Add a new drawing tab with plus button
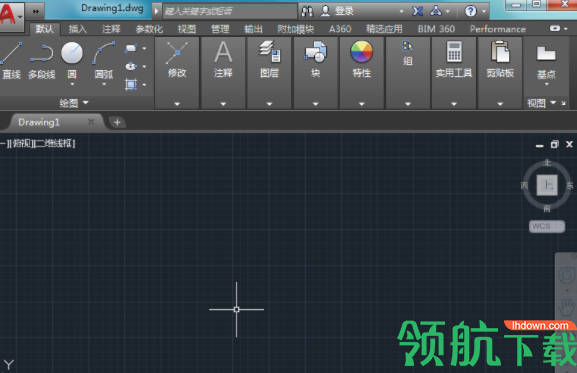This screenshot has height=373, width=577. 117,122
